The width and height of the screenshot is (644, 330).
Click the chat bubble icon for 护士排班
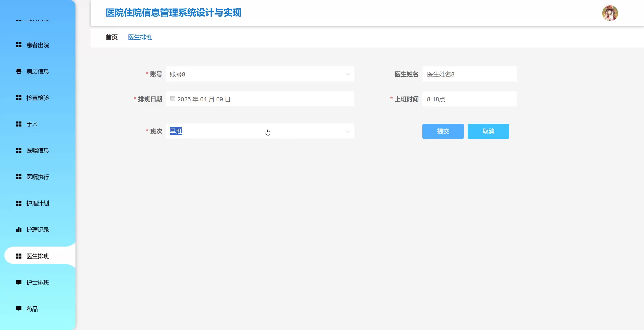tap(19, 282)
